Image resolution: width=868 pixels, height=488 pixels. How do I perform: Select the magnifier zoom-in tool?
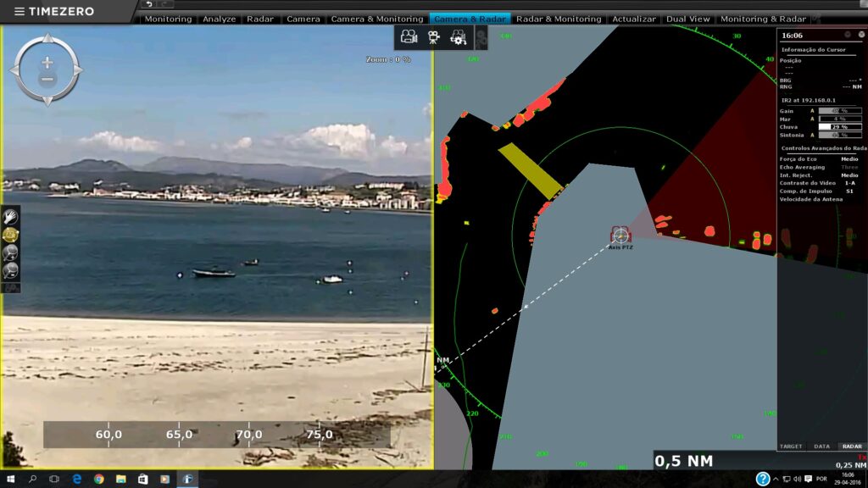coord(10,252)
